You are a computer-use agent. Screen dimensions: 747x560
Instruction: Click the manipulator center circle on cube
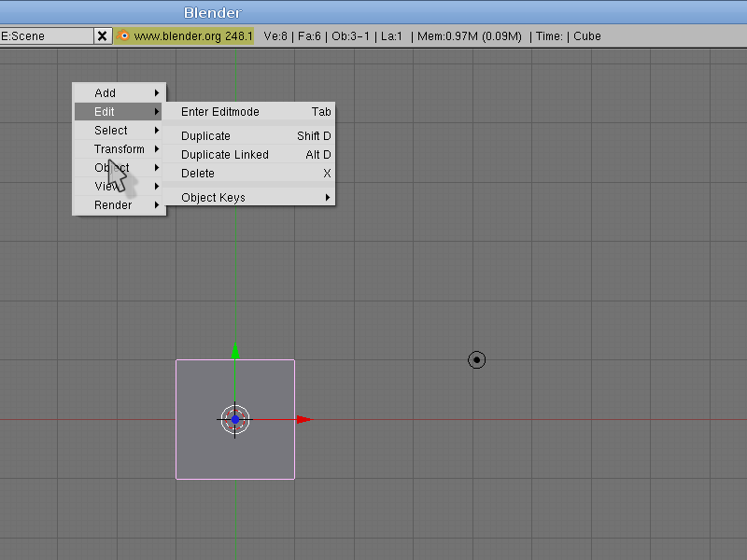235,420
